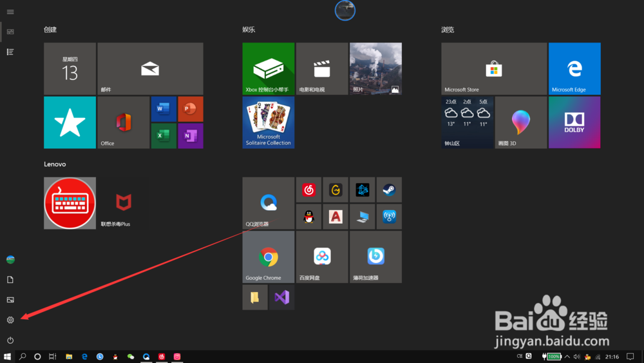Viewport: 644px width, 363px height.
Task: Open the NetEase Cloud Music small tile
Action: (309, 190)
